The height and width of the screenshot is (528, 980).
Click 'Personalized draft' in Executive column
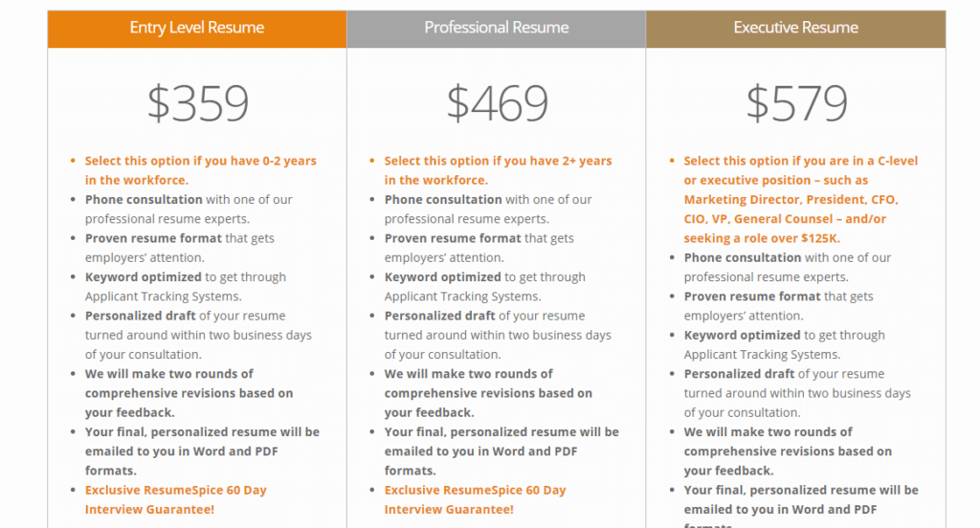pyautogui.click(x=739, y=374)
